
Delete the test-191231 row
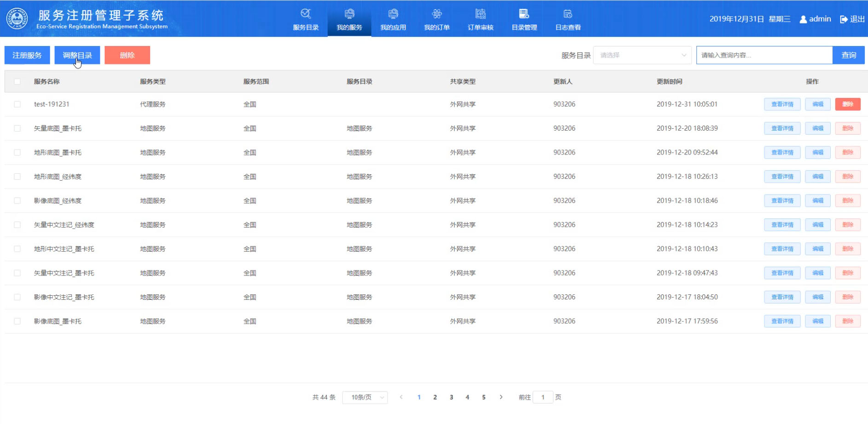click(848, 104)
